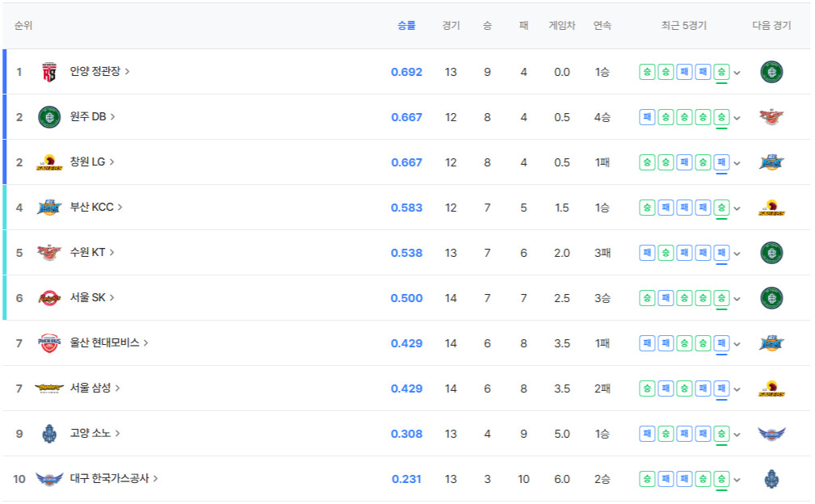Click the 고양 소노 team logo

pos(49,434)
